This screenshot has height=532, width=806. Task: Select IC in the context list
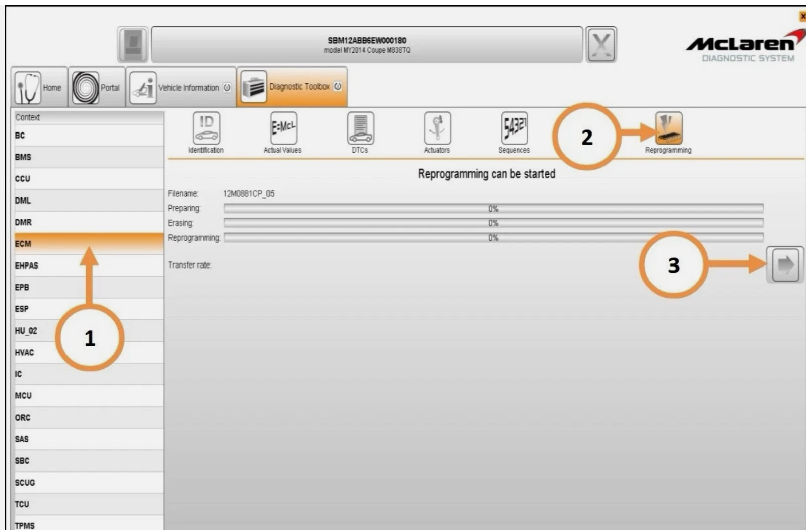coord(89,374)
